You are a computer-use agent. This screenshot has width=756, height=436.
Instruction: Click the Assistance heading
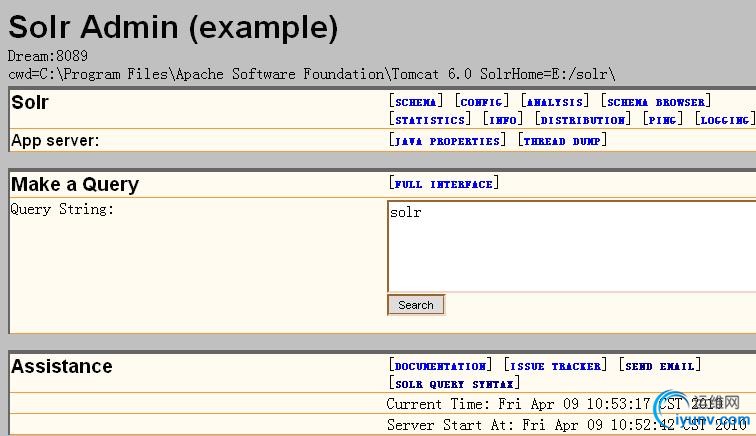(x=62, y=367)
